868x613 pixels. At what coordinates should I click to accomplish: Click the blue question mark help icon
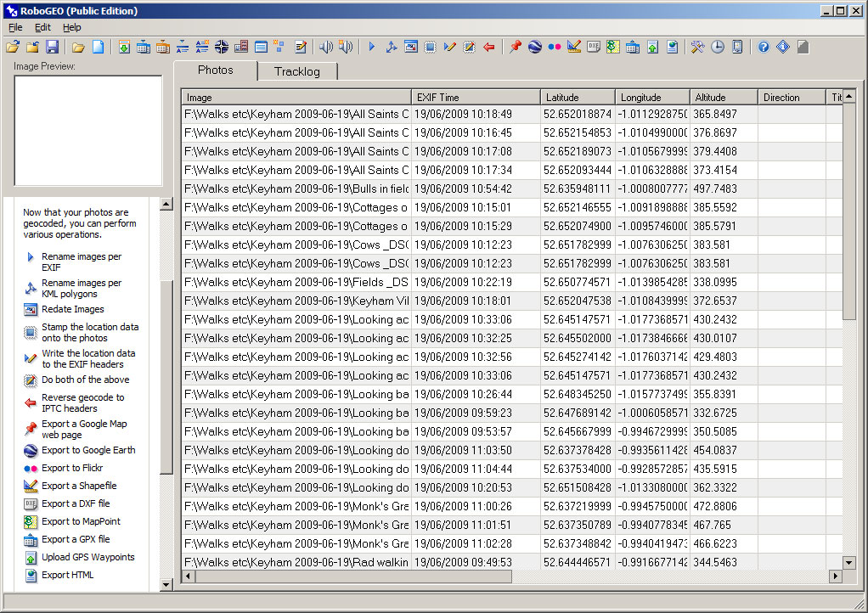764,47
